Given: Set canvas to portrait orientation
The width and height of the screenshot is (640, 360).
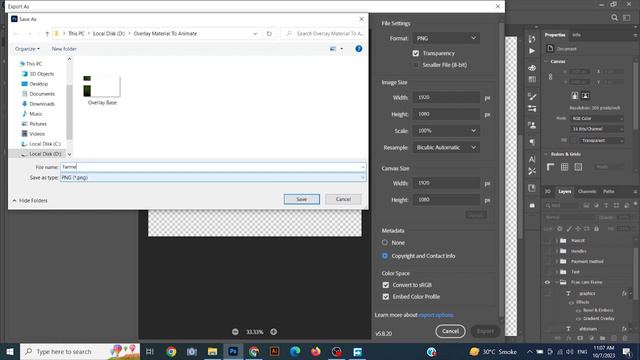Looking at the screenshot, I should (x=575, y=96).
